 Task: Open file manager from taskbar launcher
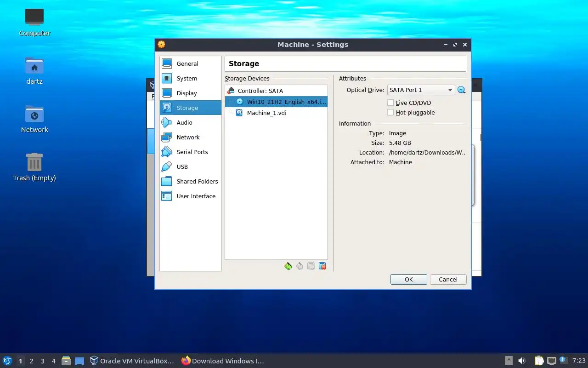(x=66, y=361)
